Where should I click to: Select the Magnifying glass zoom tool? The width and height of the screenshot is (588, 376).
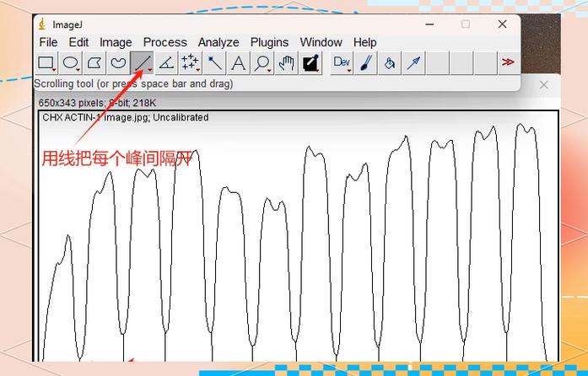(262, 63)
